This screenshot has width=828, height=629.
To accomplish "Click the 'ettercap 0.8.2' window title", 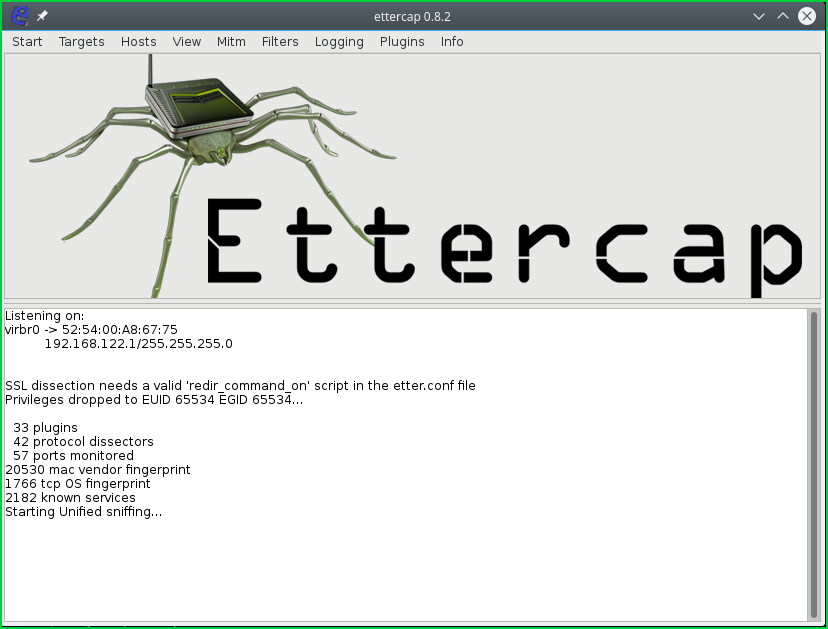I will pos(412,17).
